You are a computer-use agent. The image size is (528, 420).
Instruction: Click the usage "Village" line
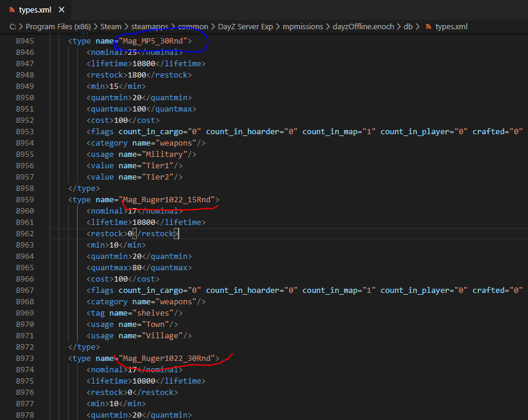pos(139,336)
